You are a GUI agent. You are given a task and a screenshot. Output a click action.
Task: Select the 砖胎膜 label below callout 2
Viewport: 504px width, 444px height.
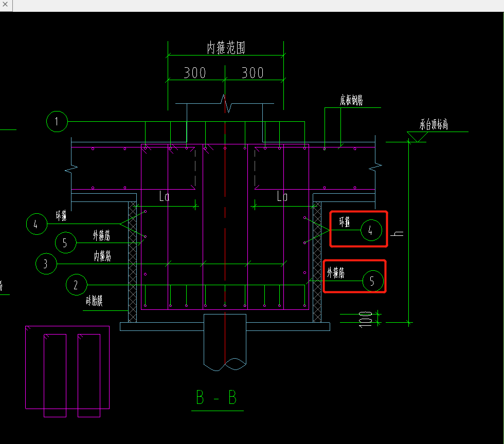(x=94, y=301)
